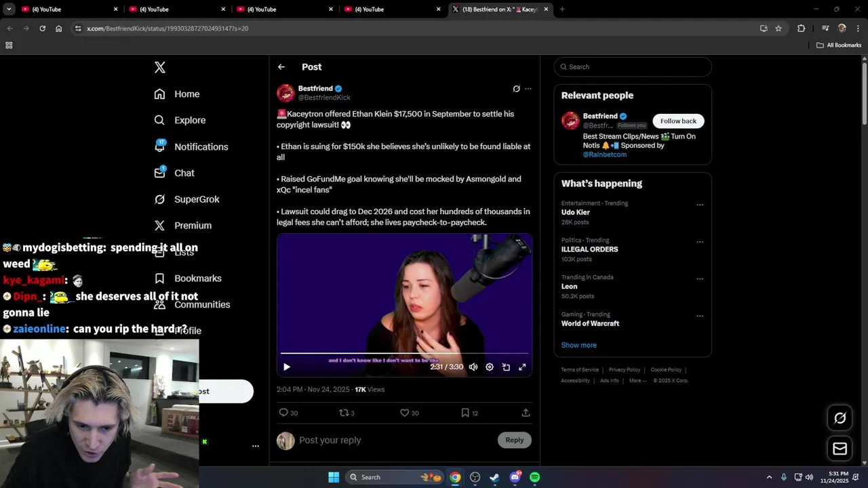Open the World of Warcraft trend

pos(590,324)
